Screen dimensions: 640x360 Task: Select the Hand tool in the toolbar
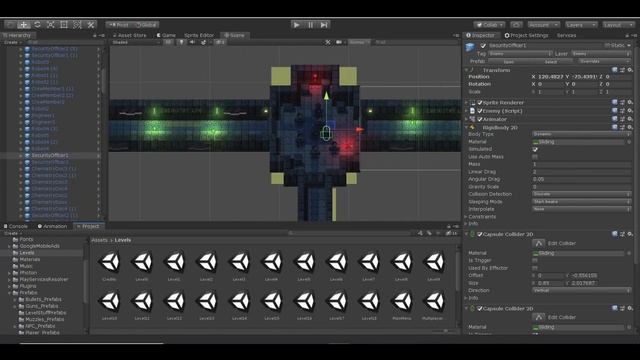pos(11,25)
